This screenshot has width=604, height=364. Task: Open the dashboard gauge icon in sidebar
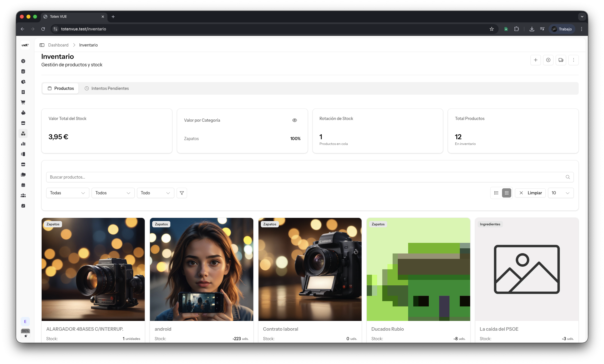[23, 61]
